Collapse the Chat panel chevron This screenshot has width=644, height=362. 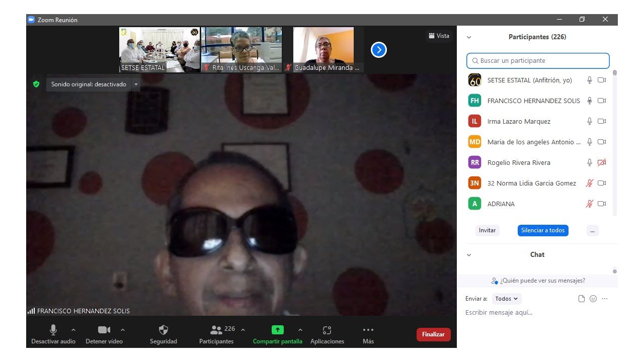click(469, 255)
